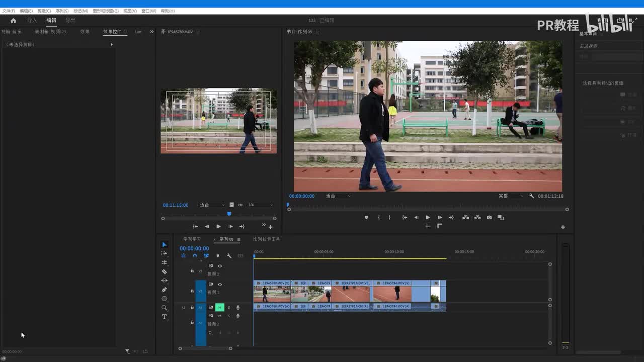The height and width of the screenshot is (362, 644).
Task: Play the program monitor video
Action: 428,218
